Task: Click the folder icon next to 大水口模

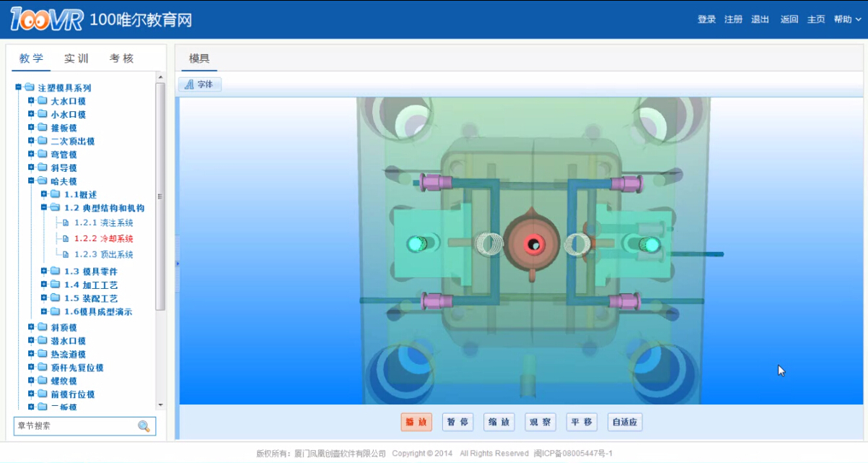Action: coord(43,101)
